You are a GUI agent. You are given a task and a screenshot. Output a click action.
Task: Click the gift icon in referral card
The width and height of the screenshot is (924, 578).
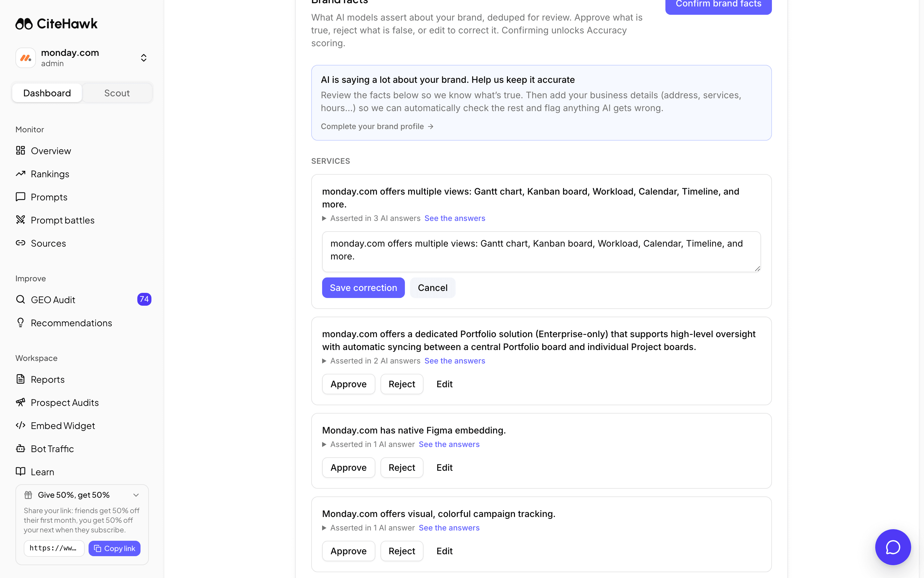point(28,495)
